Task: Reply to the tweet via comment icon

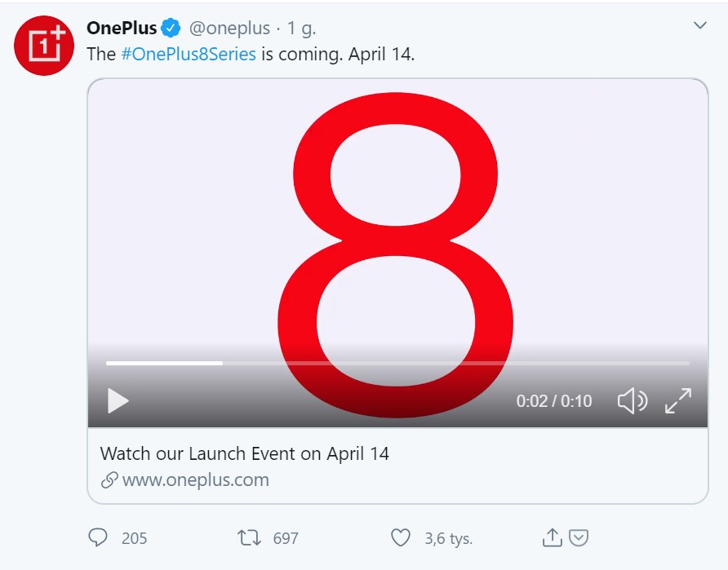Action: [x=97, y=537]
